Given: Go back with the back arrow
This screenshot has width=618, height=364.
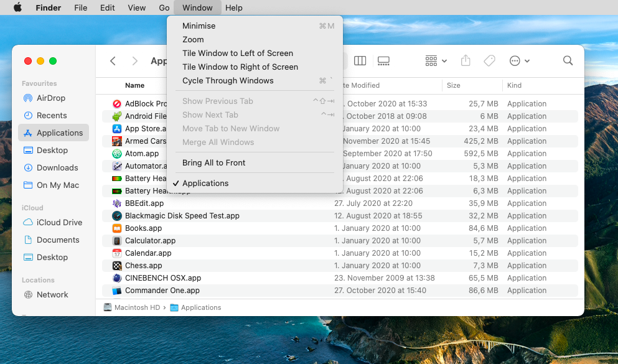Looking at the screenshot, I should click(113, 61).
